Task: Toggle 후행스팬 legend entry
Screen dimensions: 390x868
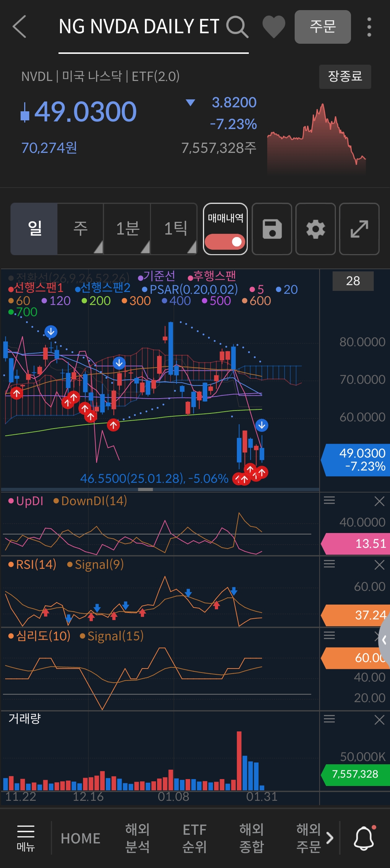Action: point(212,276)
